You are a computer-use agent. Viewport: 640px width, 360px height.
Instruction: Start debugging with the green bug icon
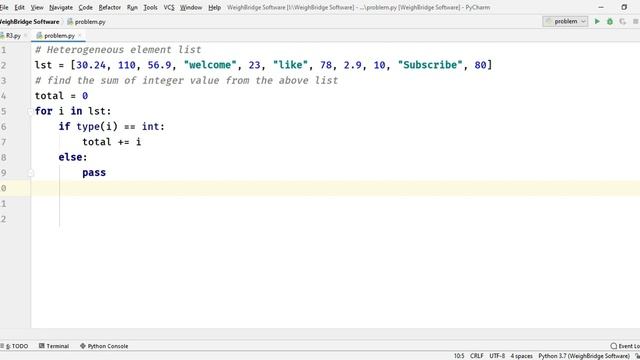click(x=610, y=21)
